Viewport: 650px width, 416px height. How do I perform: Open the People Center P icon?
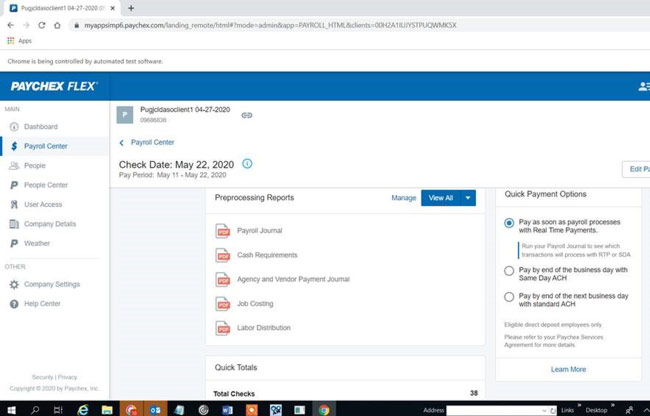(14, 185)
